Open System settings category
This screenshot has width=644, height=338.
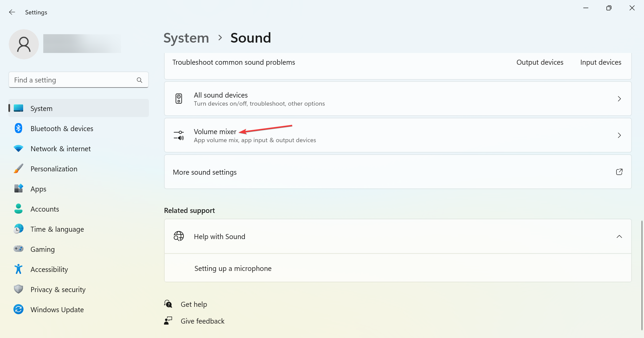pyautogui.click(x=78, y=108)
